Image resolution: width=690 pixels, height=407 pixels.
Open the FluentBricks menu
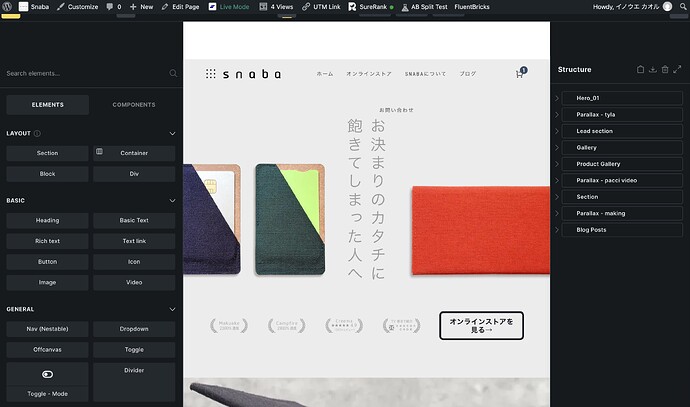pyautogui.click(x=472, y=7)
